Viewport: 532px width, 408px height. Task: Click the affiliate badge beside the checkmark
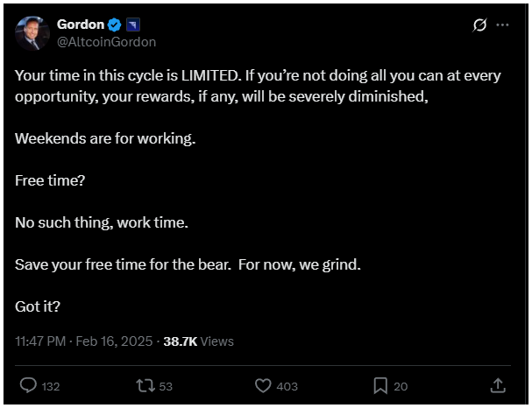pyautogui.click(x=131, y=24)
